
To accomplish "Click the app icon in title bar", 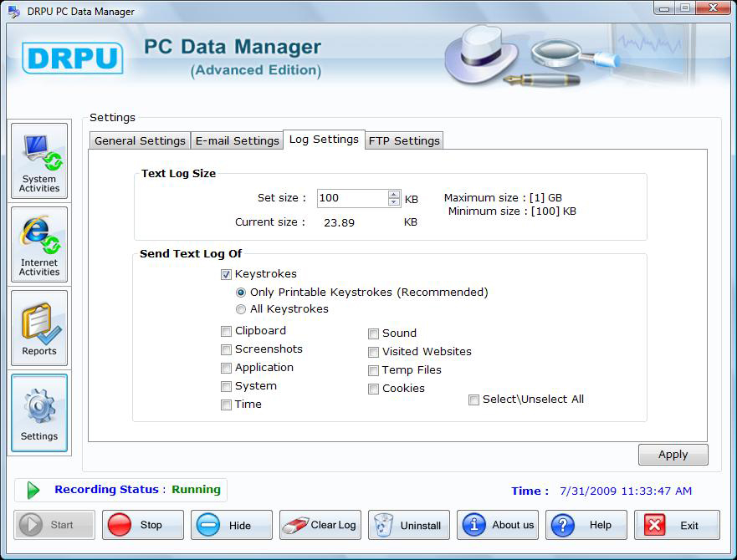I will [14, 11].
